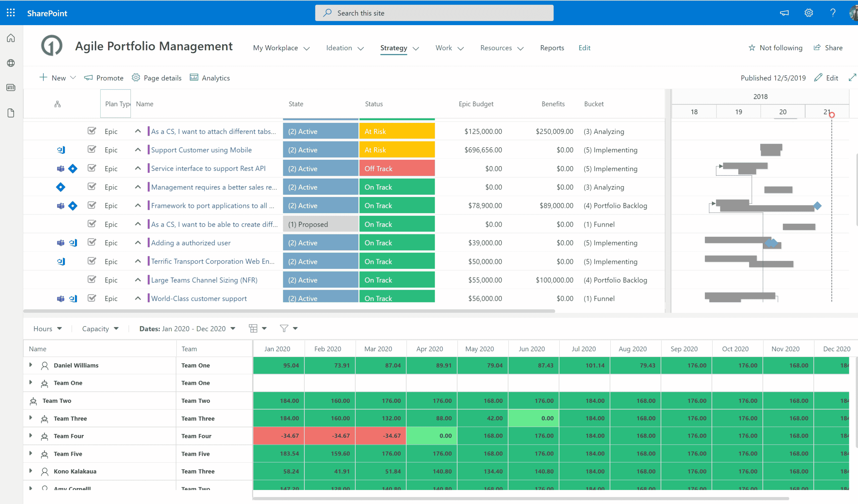The height and width of the screenshot is (504, 858).
Task: Open the resource grid filter icon
Action: [284, 329]
